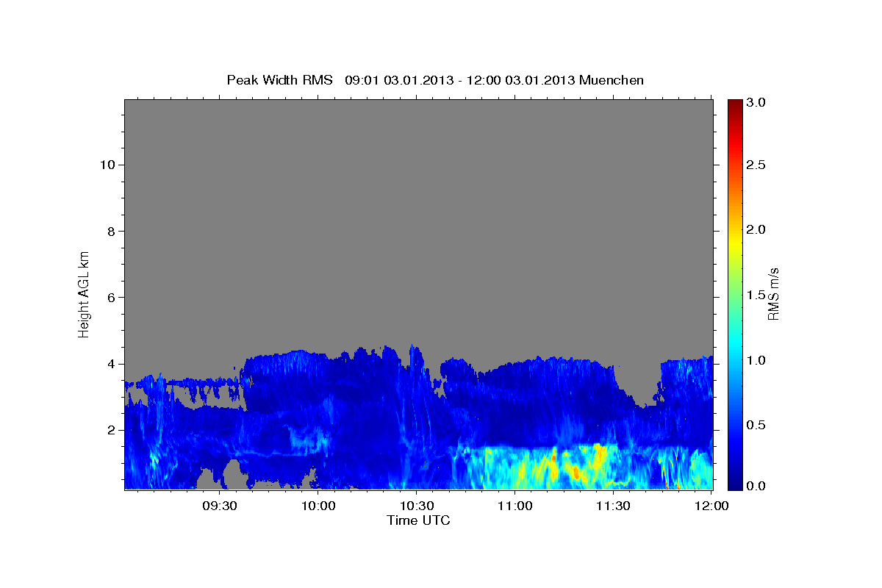Click the colorbar value 0.0
Screen dimensions: 882x588
pos(757,486)
